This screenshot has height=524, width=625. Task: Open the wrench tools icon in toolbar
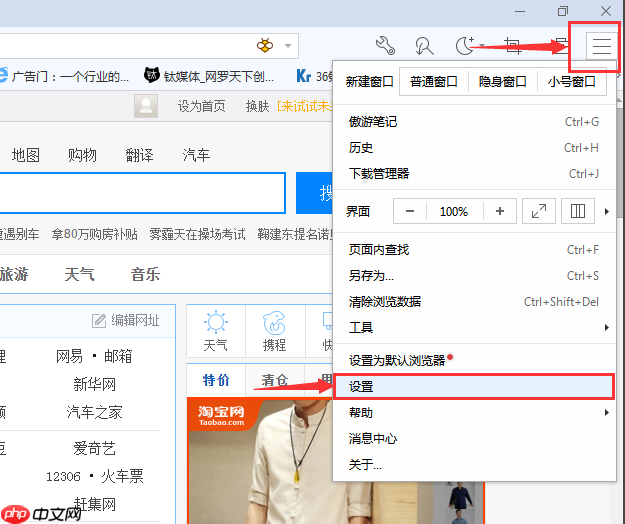click(385, 45)
